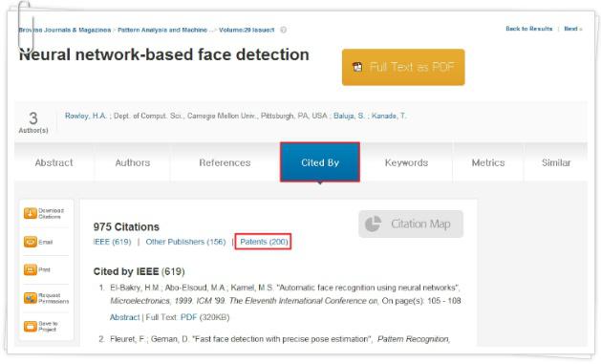Filter citations by IEEE (619) link

[x=113, y=242]
